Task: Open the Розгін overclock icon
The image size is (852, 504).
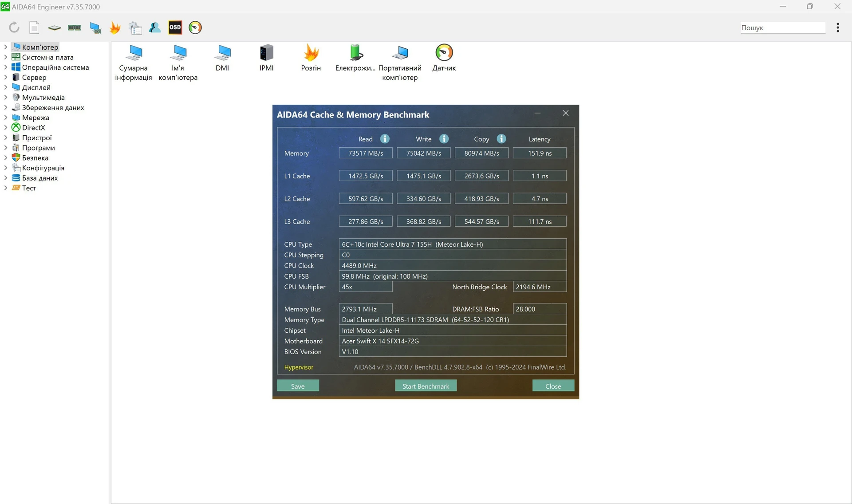Action: pos(311,58)
